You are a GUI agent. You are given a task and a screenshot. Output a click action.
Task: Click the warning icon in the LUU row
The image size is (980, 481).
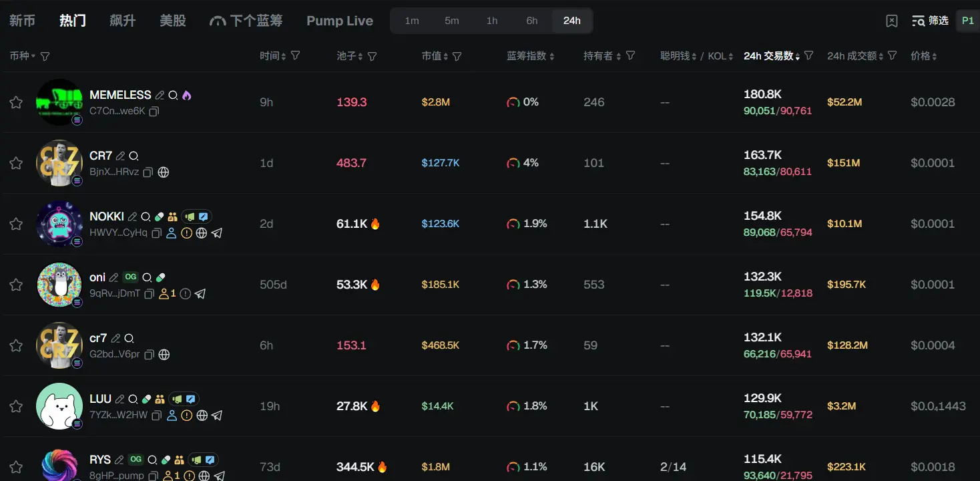(x=187, y=416)
